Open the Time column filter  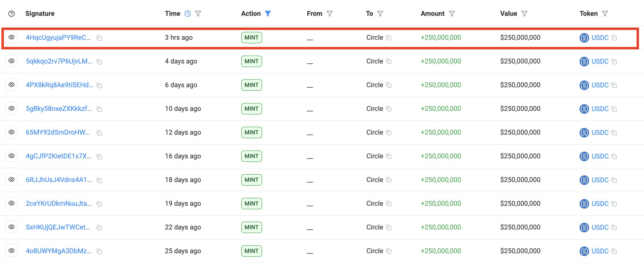point(198,13)
